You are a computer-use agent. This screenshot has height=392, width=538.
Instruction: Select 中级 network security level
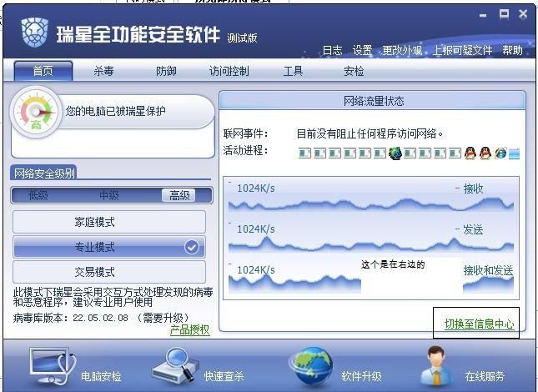click(109, 195)
